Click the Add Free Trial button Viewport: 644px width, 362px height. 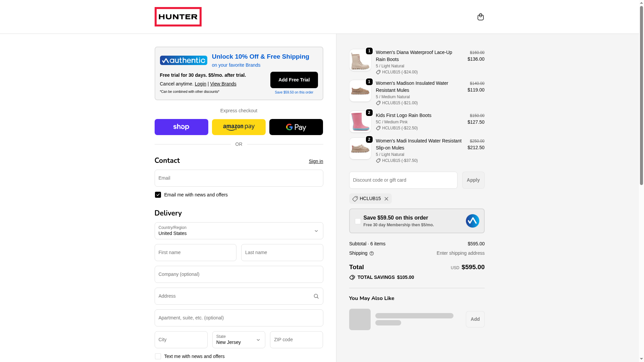tap(294, 80)
